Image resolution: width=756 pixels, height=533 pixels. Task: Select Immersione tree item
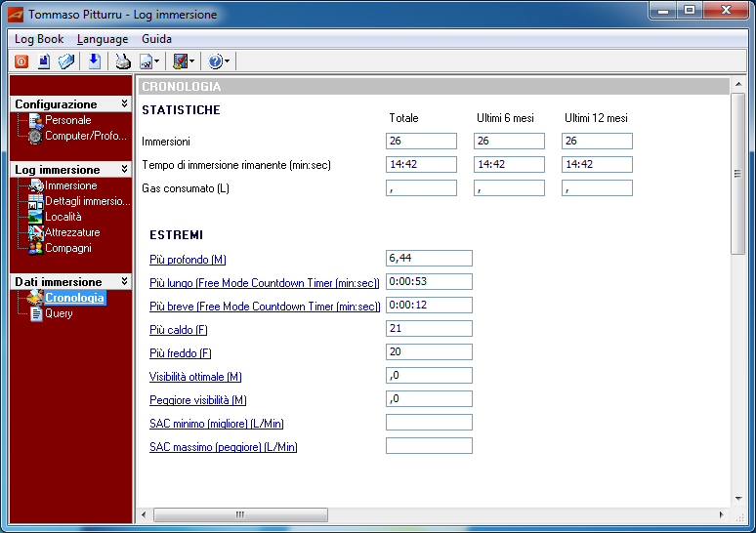pos(71,185)
